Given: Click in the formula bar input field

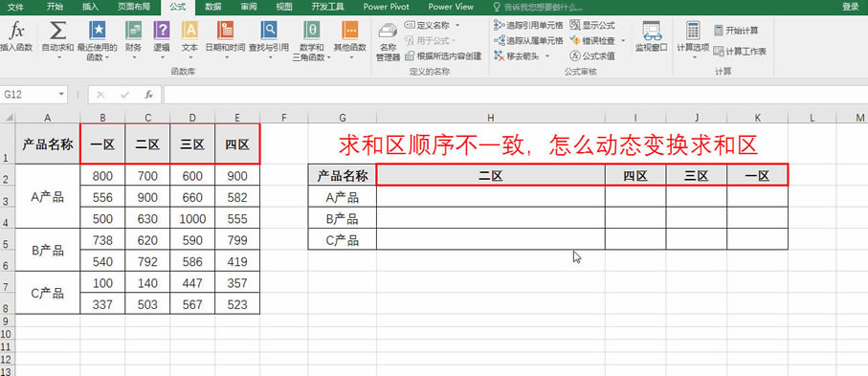Looking at the screenshot, I should click(515, 95).
